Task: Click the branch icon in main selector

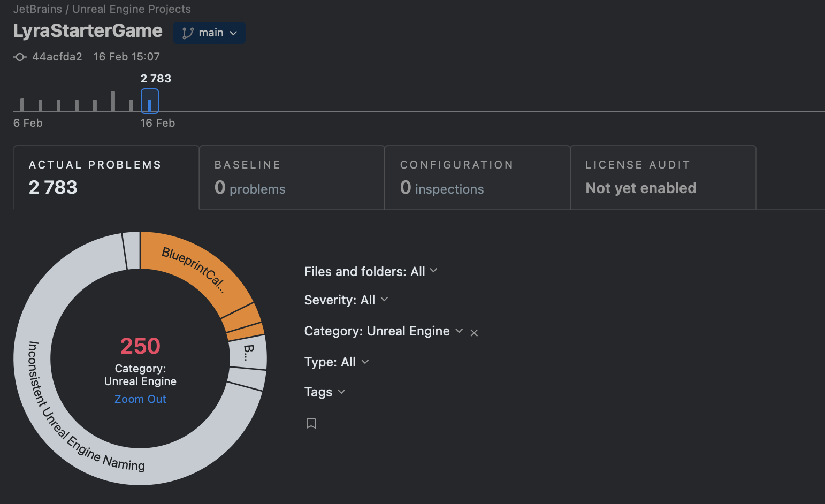Action: point(188,33)
